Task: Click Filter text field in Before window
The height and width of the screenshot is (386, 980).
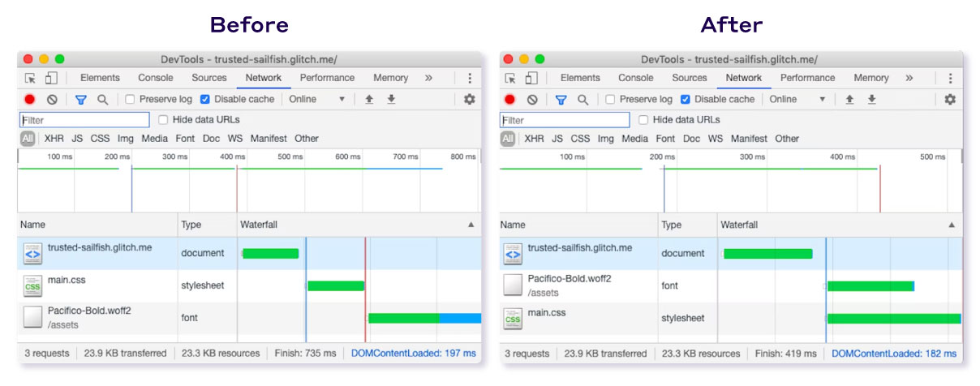Action: 84,120
